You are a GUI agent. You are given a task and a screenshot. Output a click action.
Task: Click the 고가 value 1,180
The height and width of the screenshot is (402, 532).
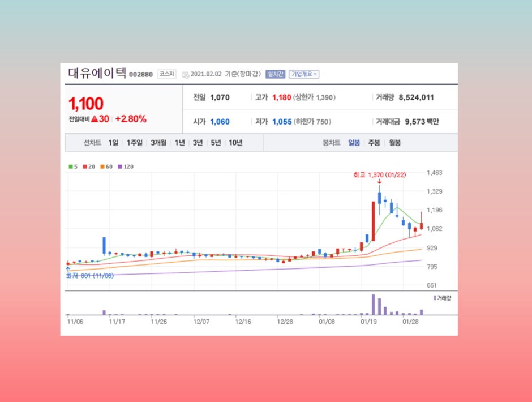pos(282,97)
